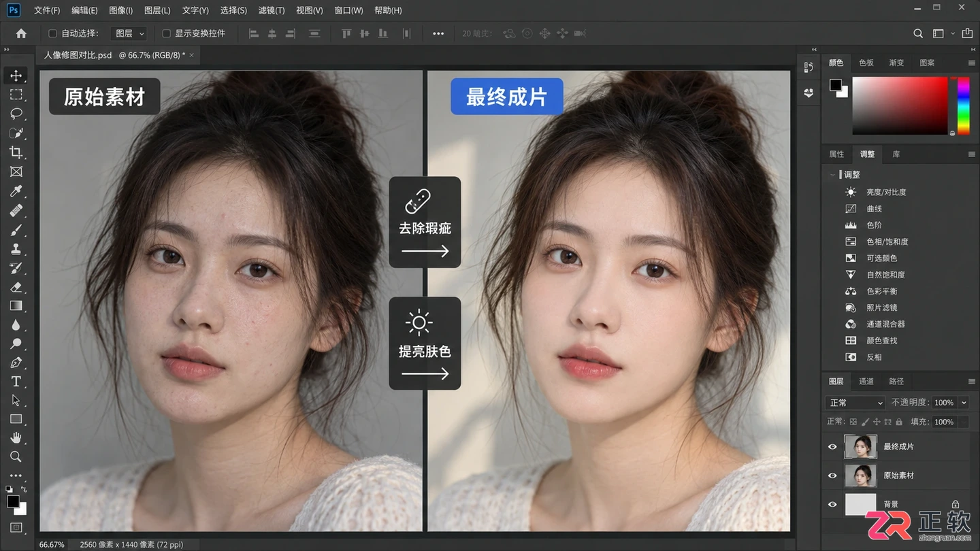
Task: Select the Clone Stamp tool
Action: [x=16, y=249]
